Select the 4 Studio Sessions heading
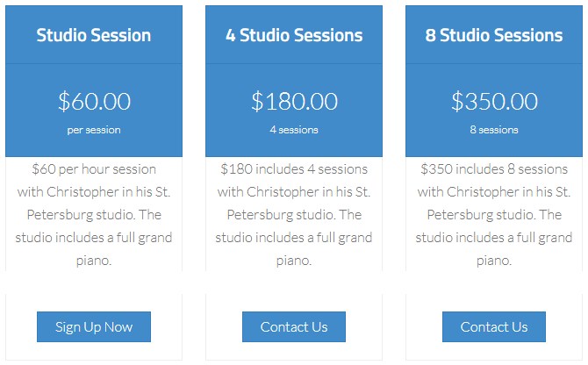588x365 pixels. pyautogui.click(x=294, y=35)
